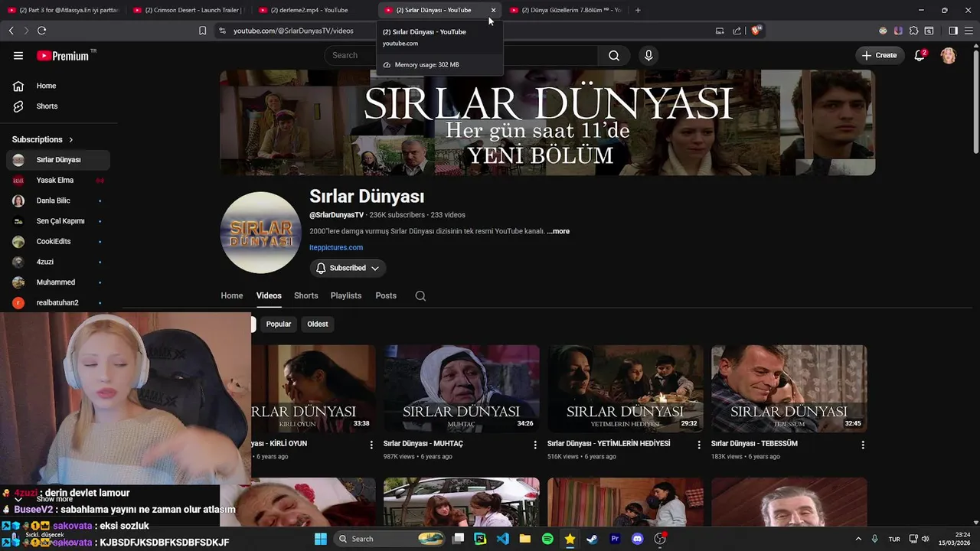The height and width of the screenshot is (551, 980).
Task: Launch Premiere Pro from the taskbar
Action: point(615,539)
